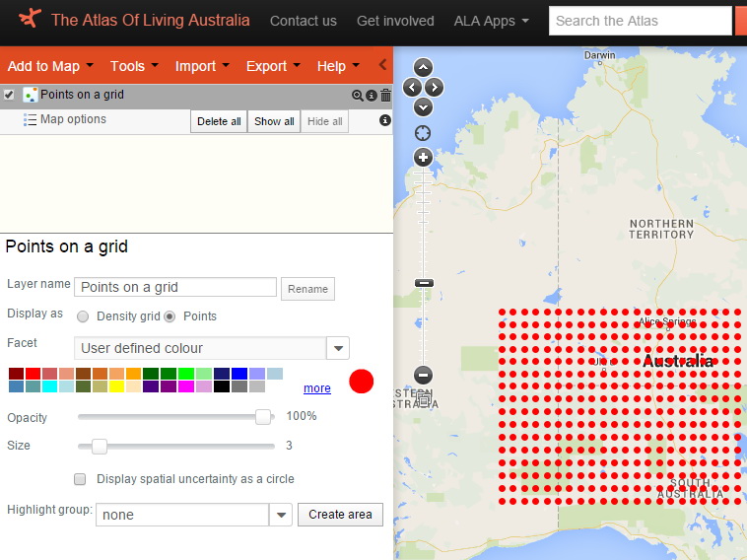Select the Points on a grid layer row name
This screenshot has height=560, width=747.
(82, 95)
